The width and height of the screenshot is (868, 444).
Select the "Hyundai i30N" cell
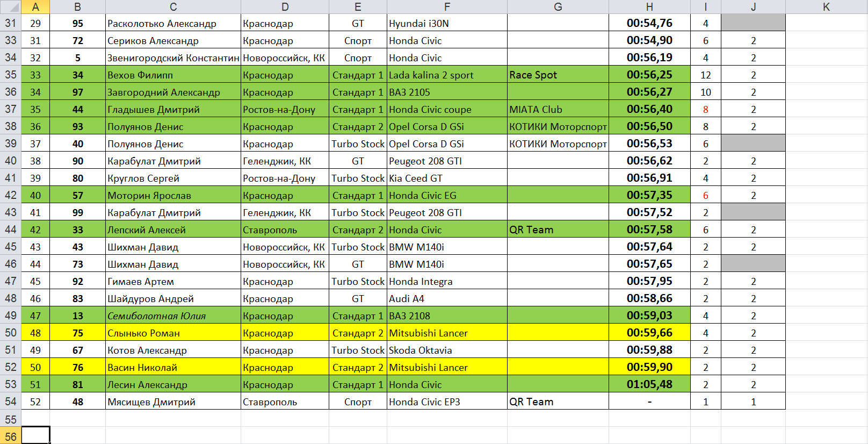pyautogui.click(x=446, y=23)
